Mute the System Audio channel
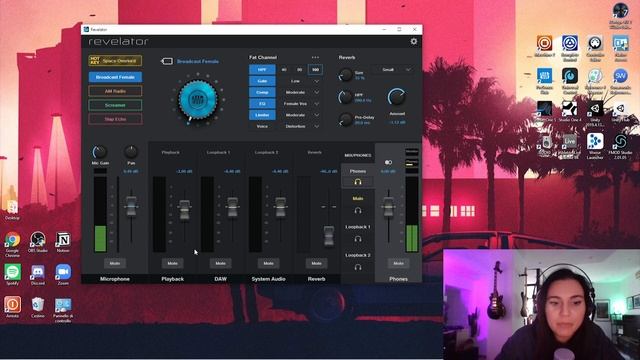 tap(268, 263)
